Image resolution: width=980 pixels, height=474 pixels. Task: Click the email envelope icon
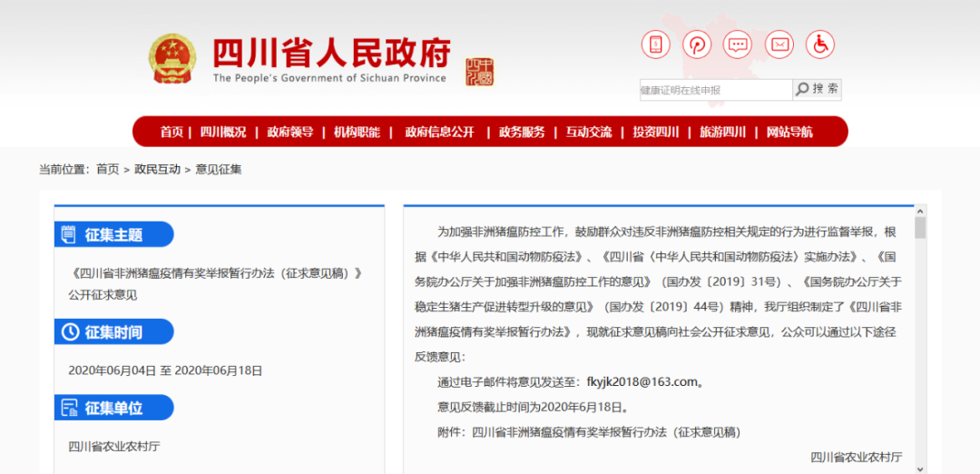779,44
